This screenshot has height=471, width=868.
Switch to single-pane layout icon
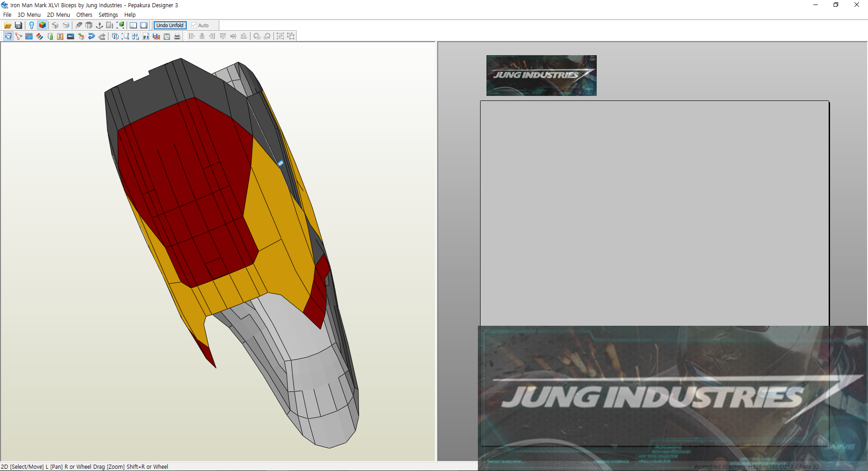click(144, 25)
